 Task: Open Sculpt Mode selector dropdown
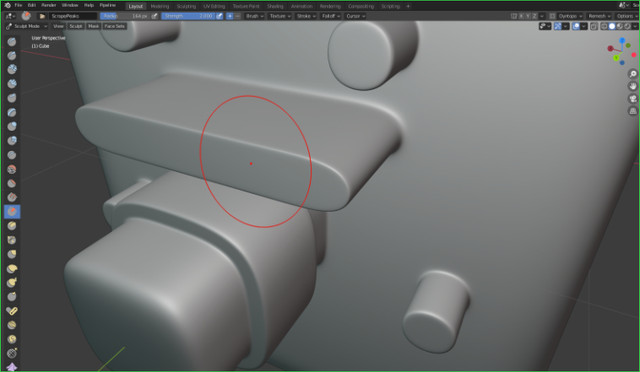pyautogui.click(x=27, y=26)
